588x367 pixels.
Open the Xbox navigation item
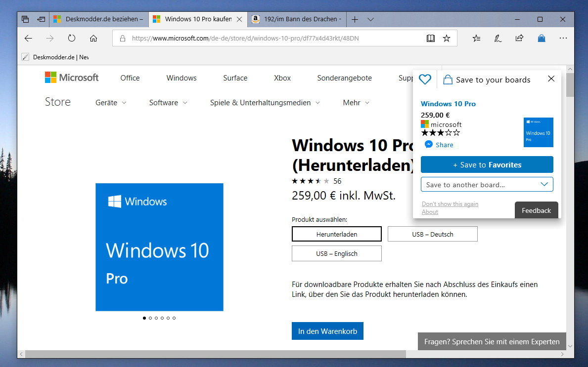click(282, 78)
